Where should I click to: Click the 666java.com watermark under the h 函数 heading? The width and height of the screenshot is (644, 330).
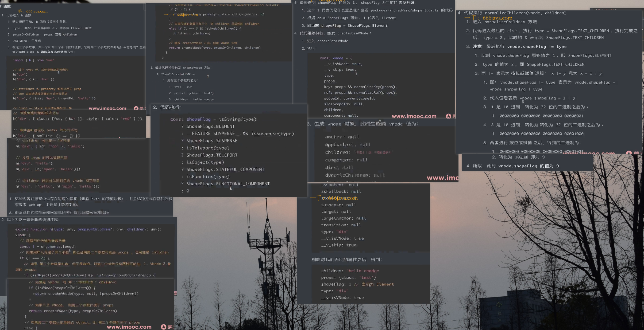click(x=37, y=11)
